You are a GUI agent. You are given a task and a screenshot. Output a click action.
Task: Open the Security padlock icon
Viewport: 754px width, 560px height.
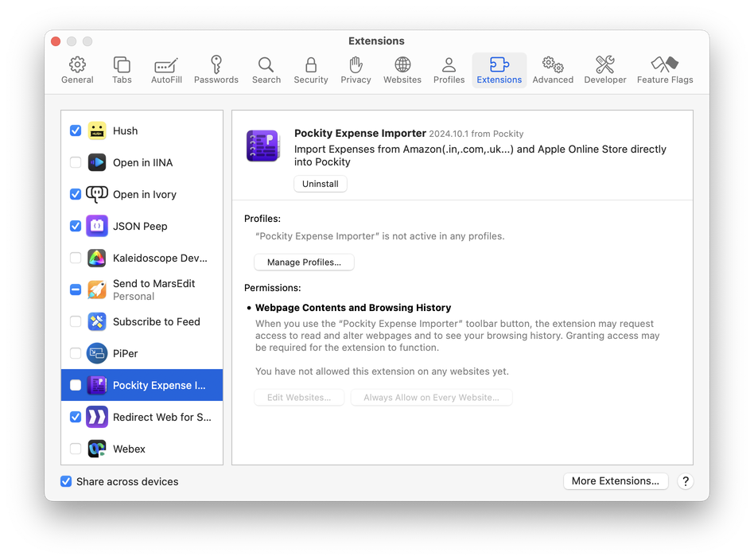pos(311,64)
